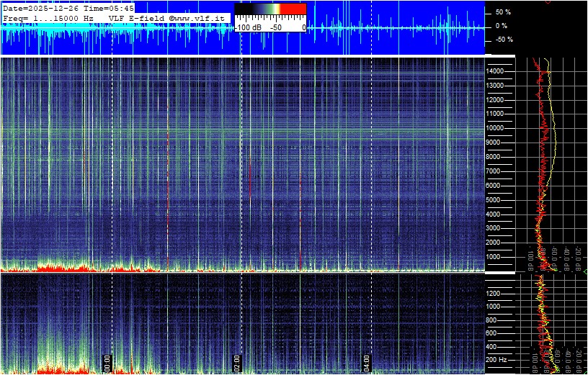Click the 50 % amplitude label
Screen dimensions: 588x375
tap(503, 12)
